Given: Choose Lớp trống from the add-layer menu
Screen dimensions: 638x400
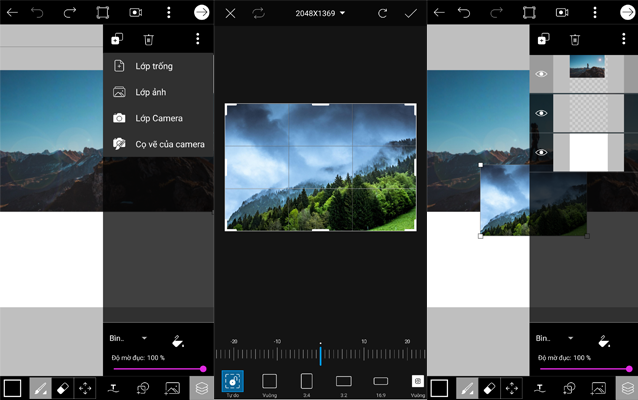Looking at the screenshot, I should (x=154, y=66).
